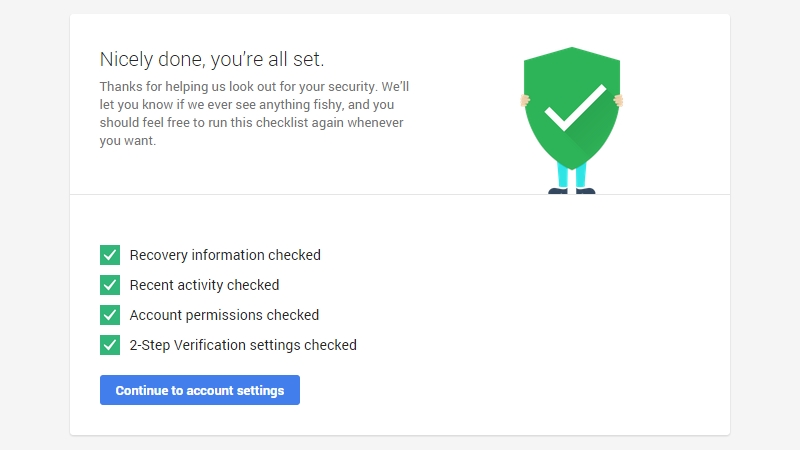Select the Recent activity checked label
Image resolution: width=800 pixels, height=450 pixels.
click(204, 285)
